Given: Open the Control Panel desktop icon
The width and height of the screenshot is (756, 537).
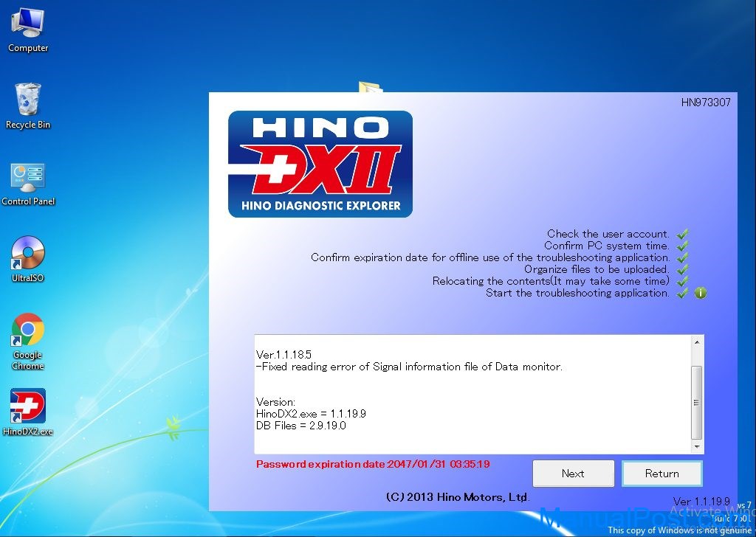Looking at the screenshot, I should tap(28, 184).
